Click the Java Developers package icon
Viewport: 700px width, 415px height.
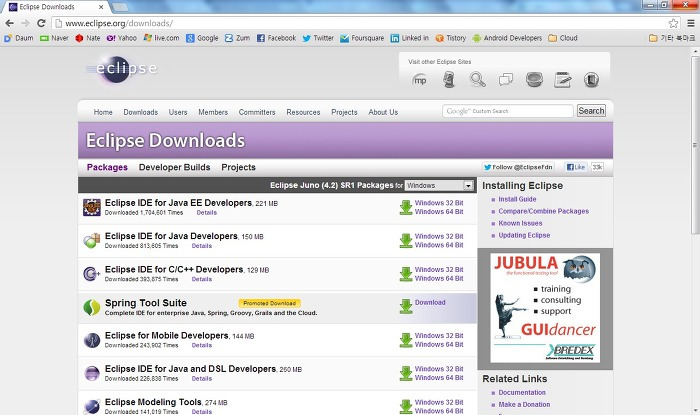click(x=92, y=241)
